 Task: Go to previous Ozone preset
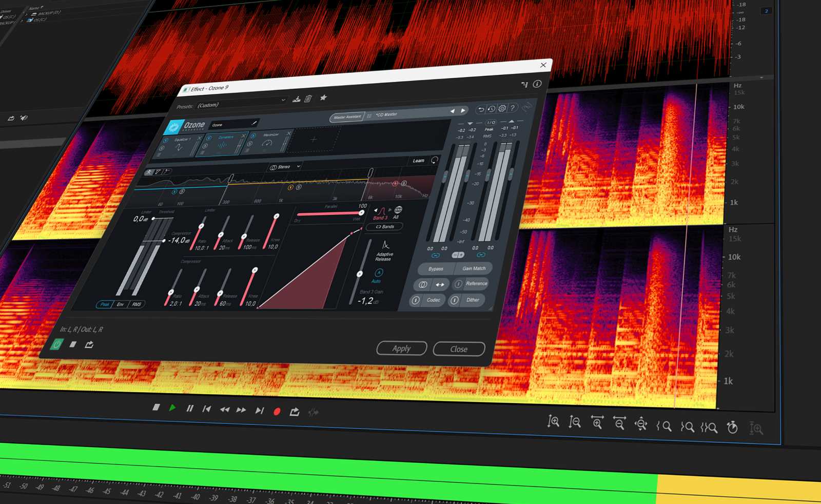(x=452, y=111)
